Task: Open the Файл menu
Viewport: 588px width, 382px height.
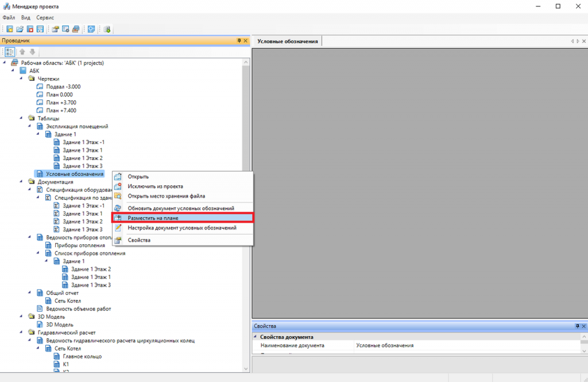Action: pyautogui.click(x=9, y=18)
